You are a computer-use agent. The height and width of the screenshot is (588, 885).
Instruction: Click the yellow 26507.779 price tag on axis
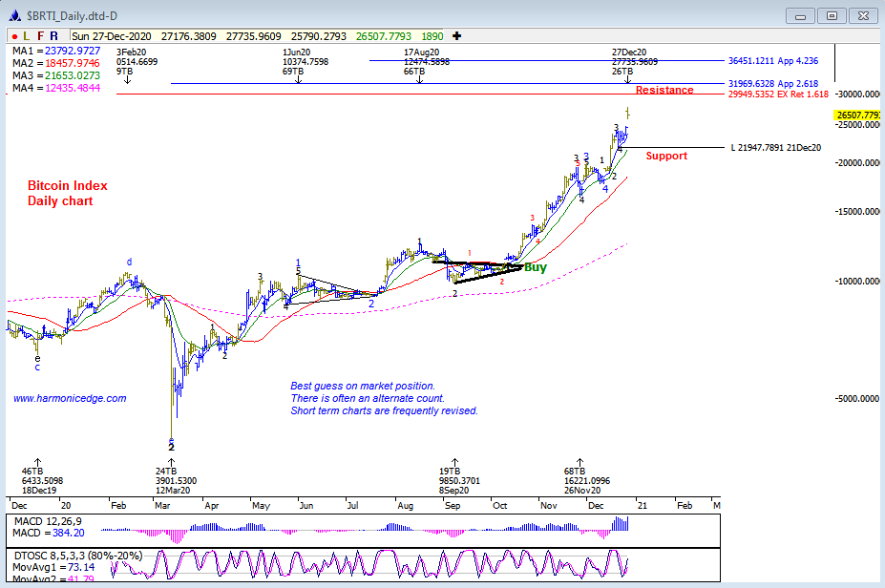[x=857, y=115]
